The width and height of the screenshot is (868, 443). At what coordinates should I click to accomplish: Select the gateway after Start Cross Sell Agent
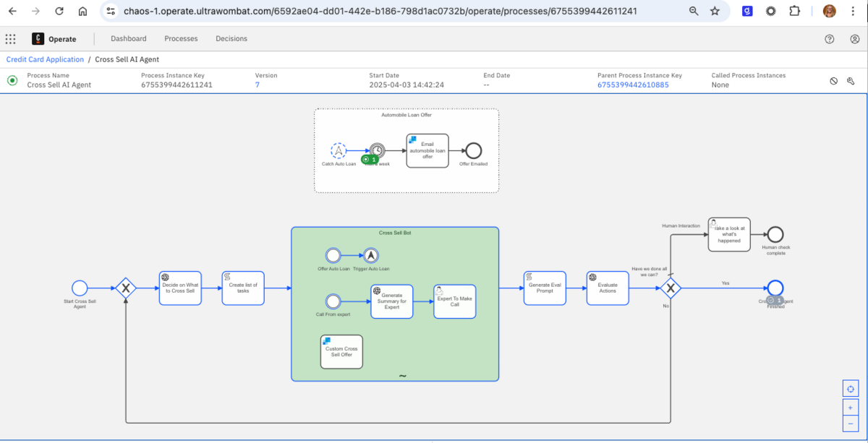point(126,288)
